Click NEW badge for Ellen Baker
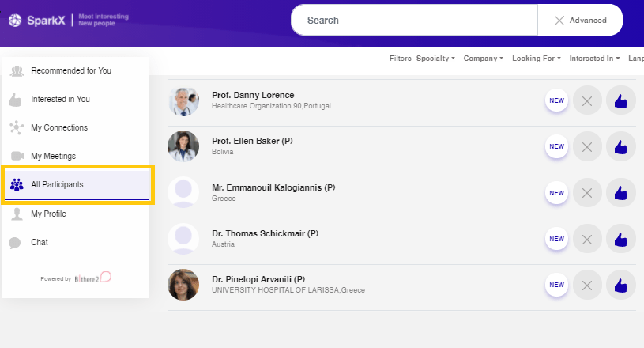The image size is (644, 348). 556,146
